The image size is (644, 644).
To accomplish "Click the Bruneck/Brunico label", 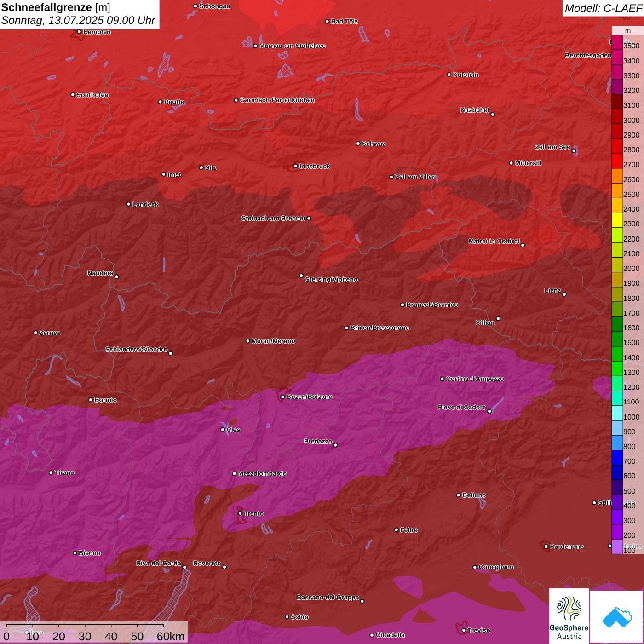I will point(432,305).
